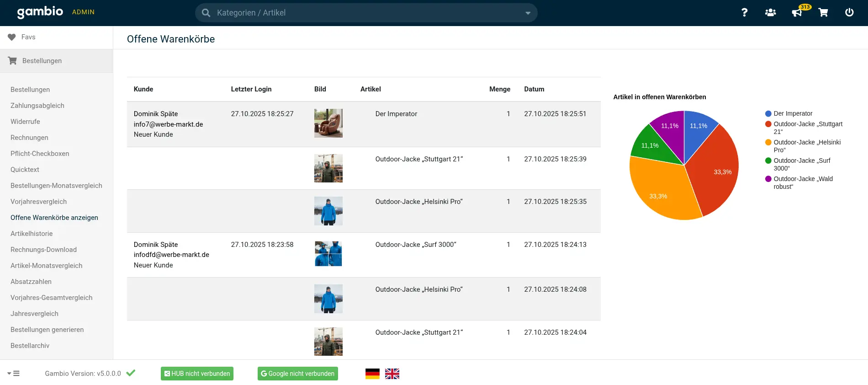The height and width of the screenshot is (385, 868).
Task: Switch language with the German flag
Action: tap(372, 374)
